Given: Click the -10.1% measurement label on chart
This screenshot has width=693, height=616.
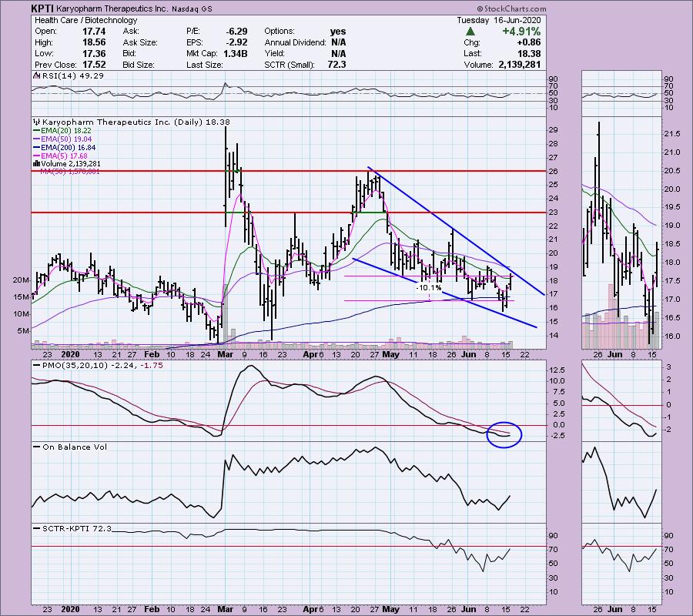Looking at the screenshot, I should (x=429, y=288).
